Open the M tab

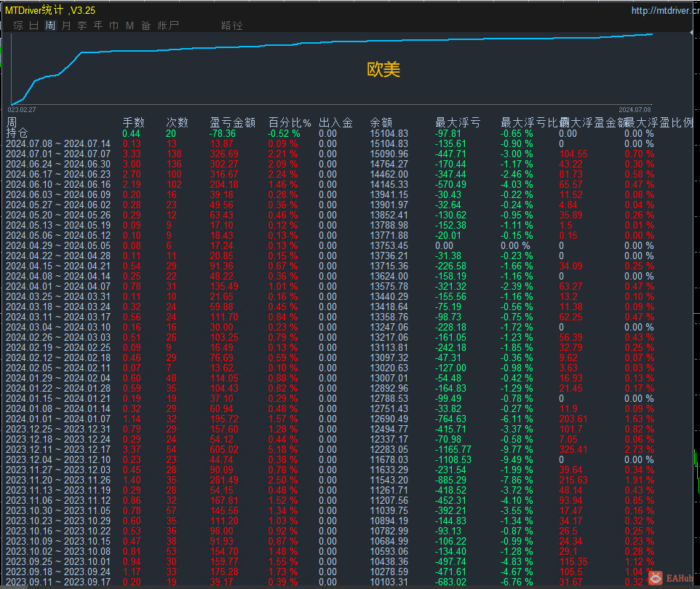[130, 25]
